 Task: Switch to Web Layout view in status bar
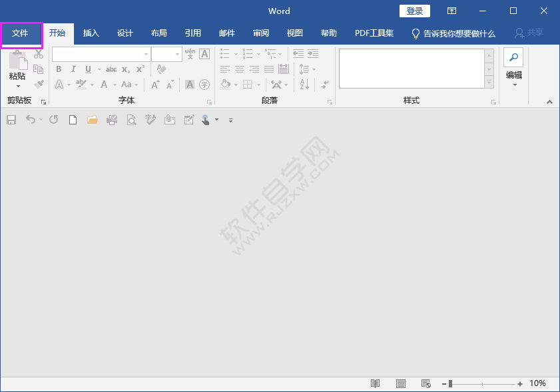[426, 383]
